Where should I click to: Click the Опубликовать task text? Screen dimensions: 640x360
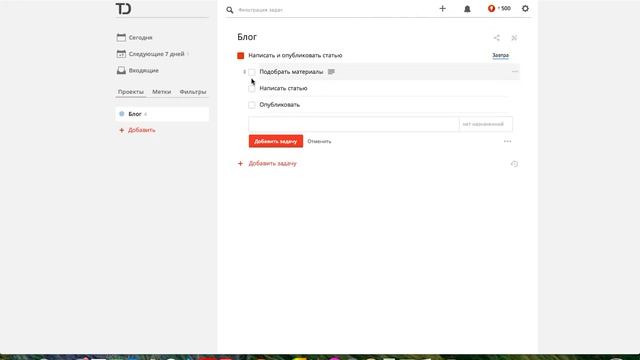click(280, 105)
